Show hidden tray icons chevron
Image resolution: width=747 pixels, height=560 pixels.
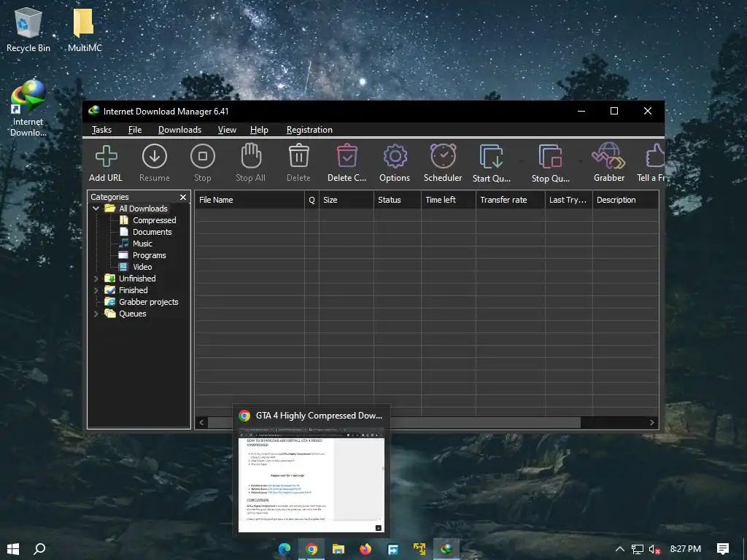620,549
